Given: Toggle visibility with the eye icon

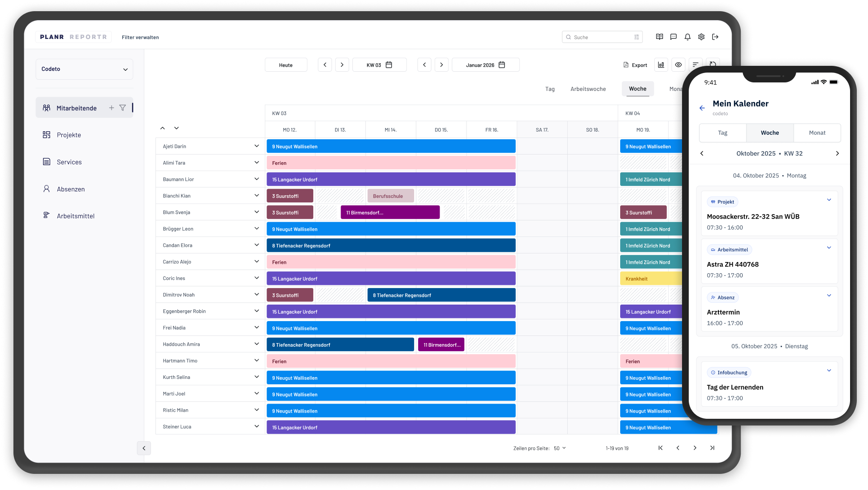Looking at the screenshot, I should [x=678, y=65].
